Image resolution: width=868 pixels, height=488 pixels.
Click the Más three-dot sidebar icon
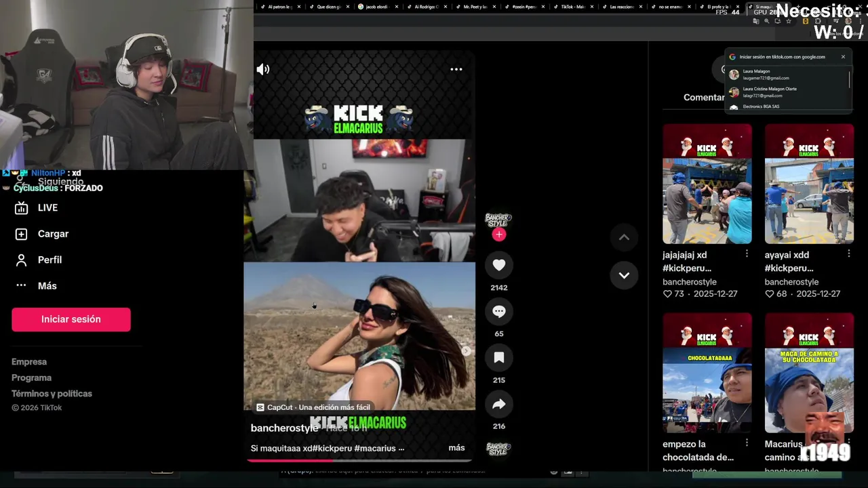tap(21, 286)
